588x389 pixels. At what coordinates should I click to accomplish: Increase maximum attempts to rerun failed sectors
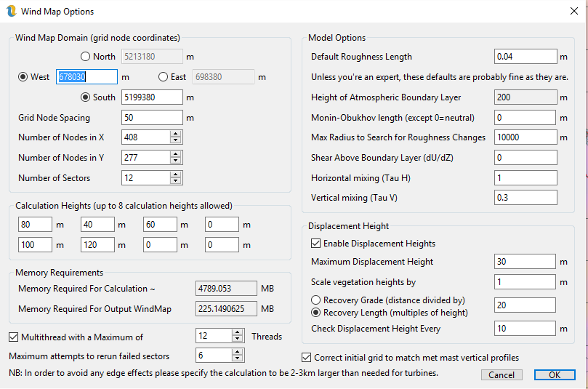coord(238,351)
